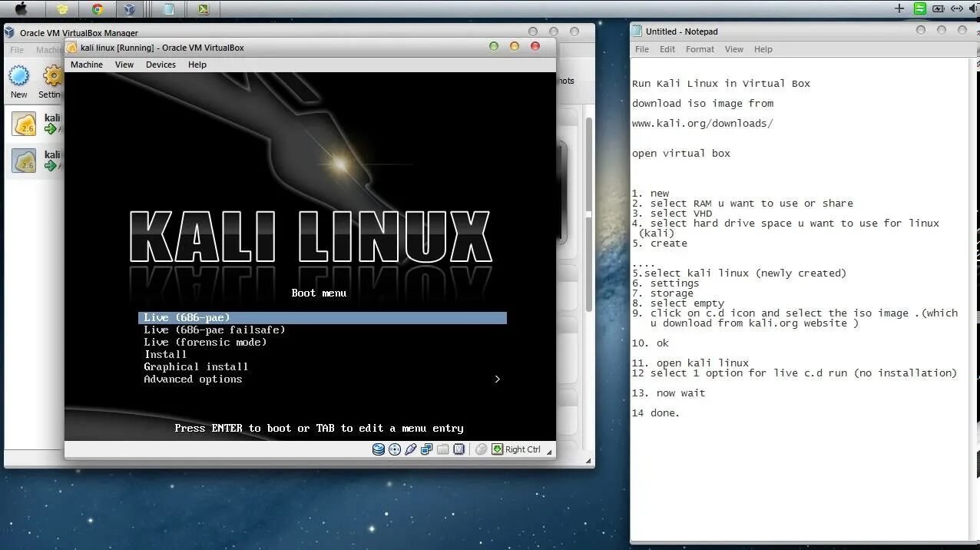Click the kali linux VM title bar icon
The image size is (980, 550).
pos(72,48)
